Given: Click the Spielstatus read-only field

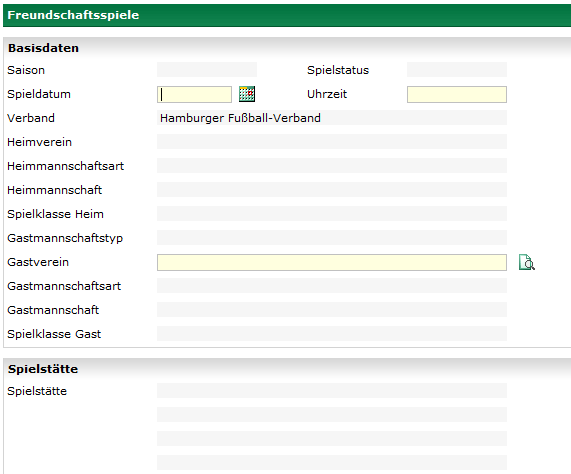Looking at the screenshot, I should click(457, 70).
